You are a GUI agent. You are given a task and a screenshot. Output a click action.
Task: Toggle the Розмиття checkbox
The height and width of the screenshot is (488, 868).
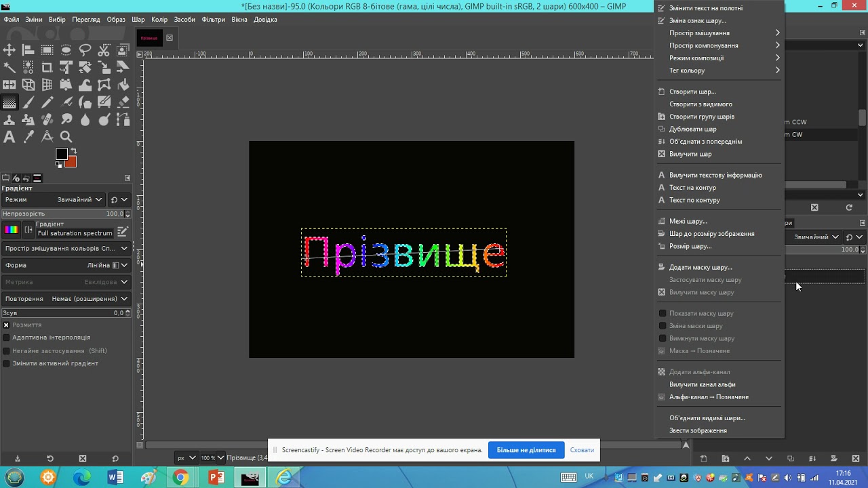[x=6, y=325]
